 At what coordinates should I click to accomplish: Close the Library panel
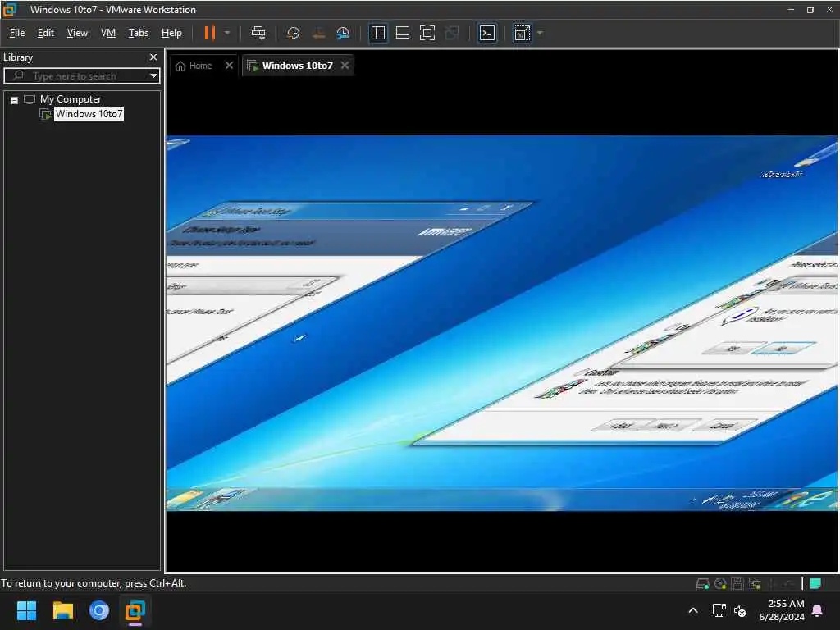click(153, 57)
